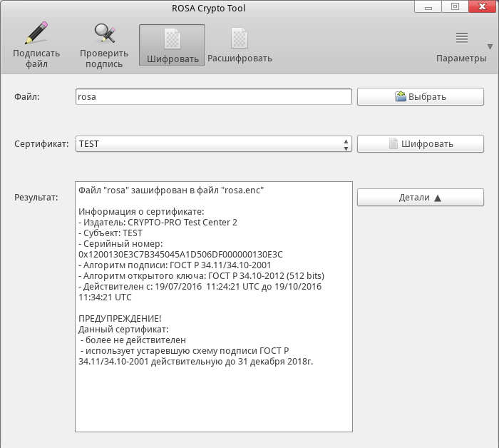Viewport: 499px width, 448px height.
Task: Click the first line about rosa.enc
Action: coord(171,190)
